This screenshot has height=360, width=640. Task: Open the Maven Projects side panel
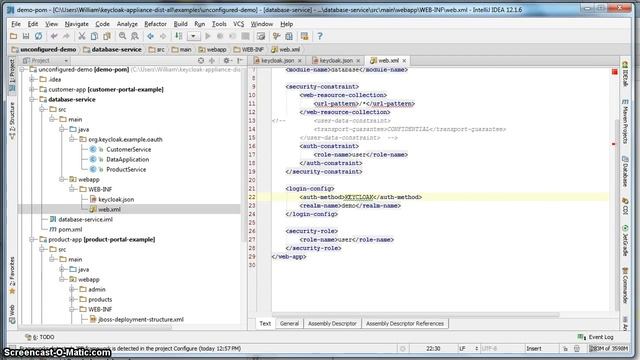pos(625,122)
